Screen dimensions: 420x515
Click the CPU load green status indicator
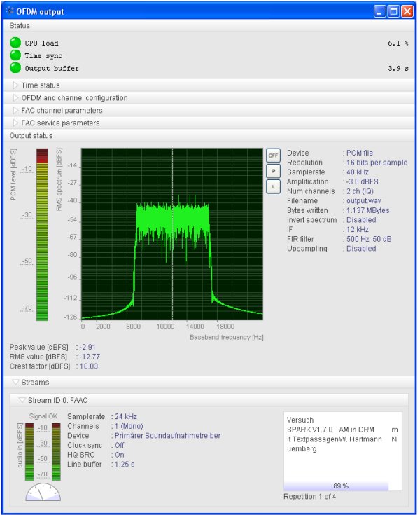coord(15,43)
